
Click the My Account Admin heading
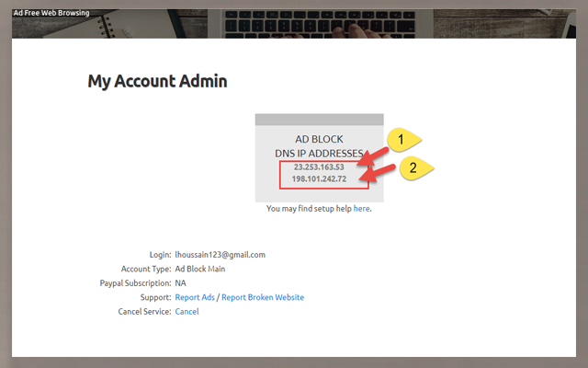point(157,81)
